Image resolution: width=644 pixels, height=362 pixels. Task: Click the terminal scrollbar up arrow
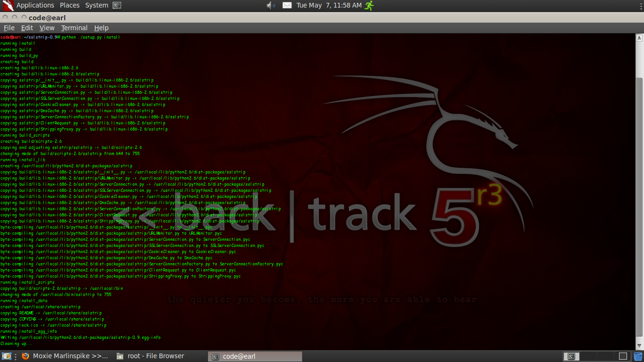639,37
